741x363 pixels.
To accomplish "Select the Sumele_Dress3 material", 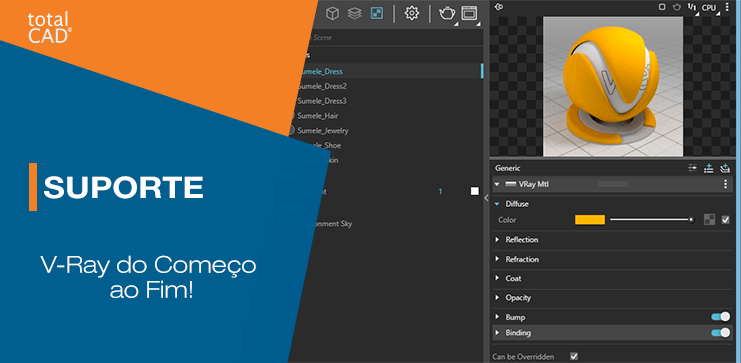I will tap(322, 101).
